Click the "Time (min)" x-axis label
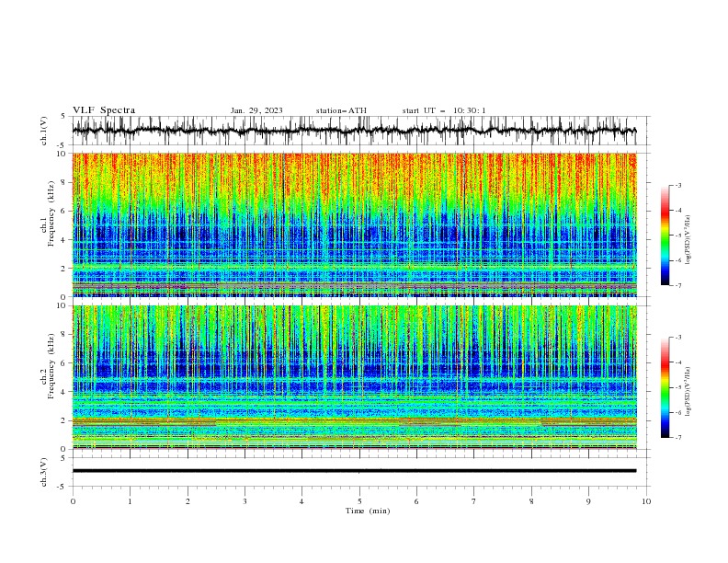This screenshot has height=563, width=728. pos(368,511)
